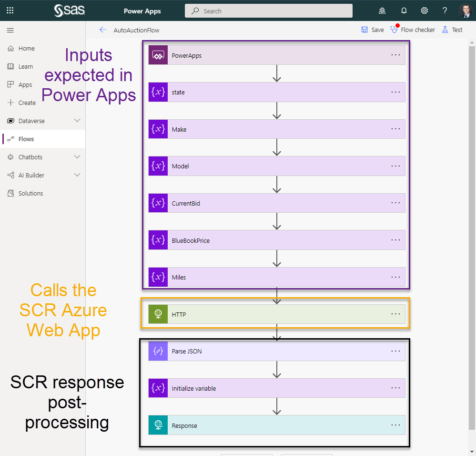Click in the Search field
The width and height of the screenshot is (476, 456).
pyautogui.click(x=269, y=11)
